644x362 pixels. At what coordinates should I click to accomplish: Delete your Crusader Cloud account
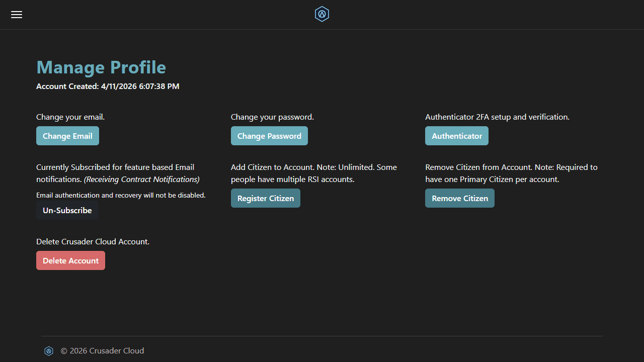(70, 260)
